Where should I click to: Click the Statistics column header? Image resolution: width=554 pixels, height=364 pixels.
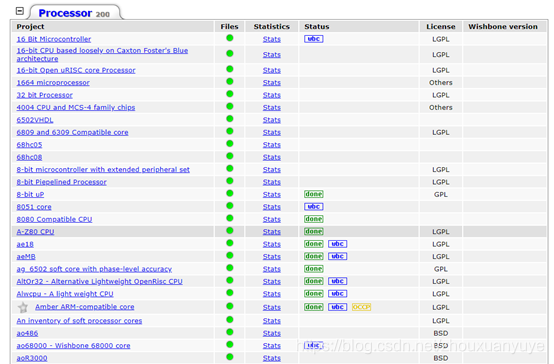coord(272,27)
